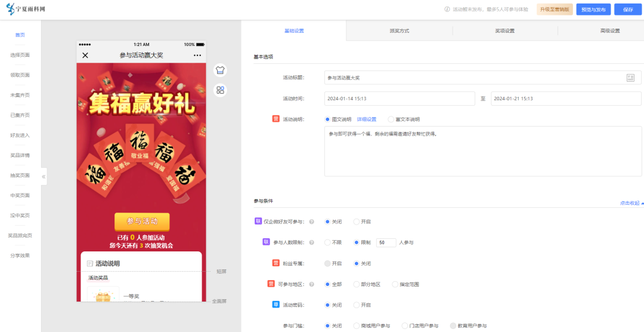This screenshot has width=644, height=332.
Task: Collapse the sidebar with double-chevron arrow
Action: (44, 177)
